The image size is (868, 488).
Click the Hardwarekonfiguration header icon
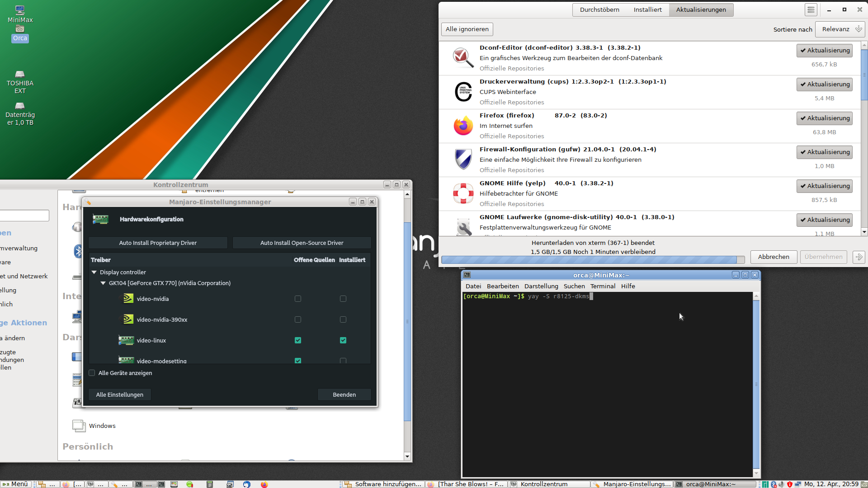pyautogui.click(x=100, y=219)
